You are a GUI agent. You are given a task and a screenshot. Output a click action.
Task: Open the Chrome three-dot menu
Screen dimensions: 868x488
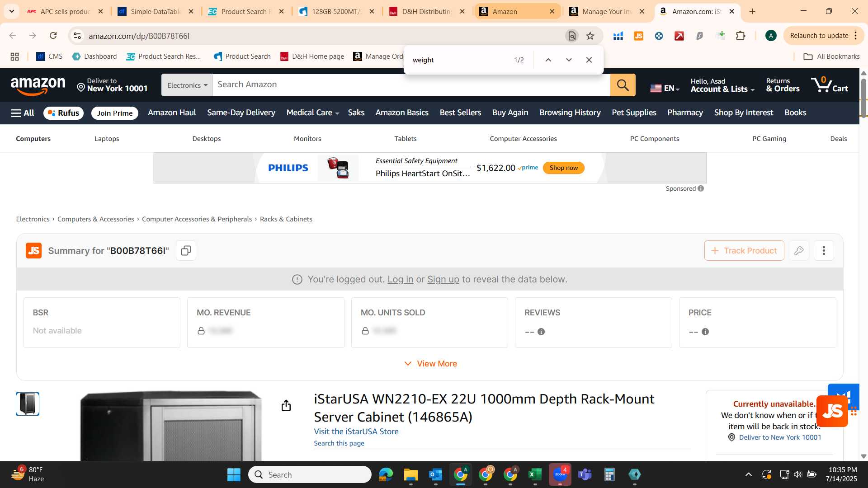click(856, 36)
